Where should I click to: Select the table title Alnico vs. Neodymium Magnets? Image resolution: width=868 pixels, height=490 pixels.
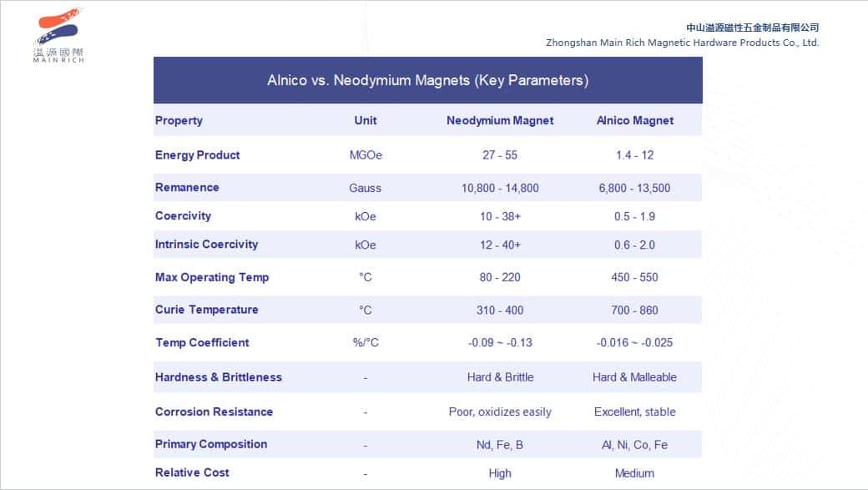pos(427,80)
